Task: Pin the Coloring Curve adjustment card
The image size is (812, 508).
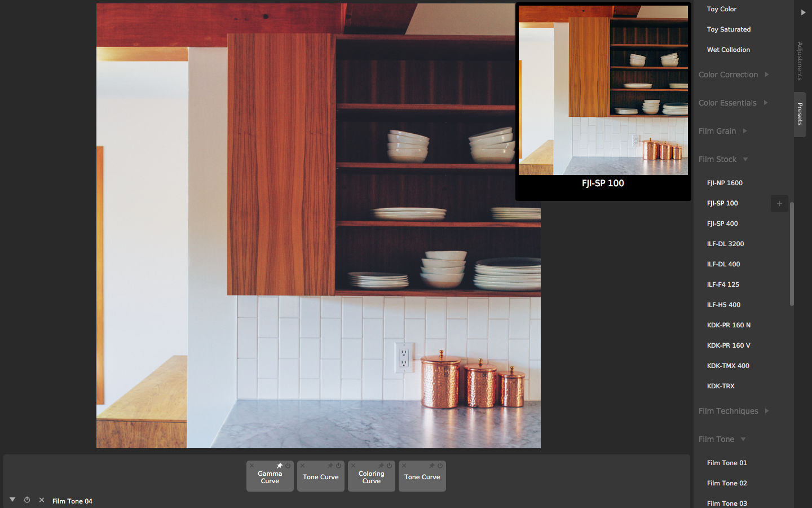Action: point(381,466)
